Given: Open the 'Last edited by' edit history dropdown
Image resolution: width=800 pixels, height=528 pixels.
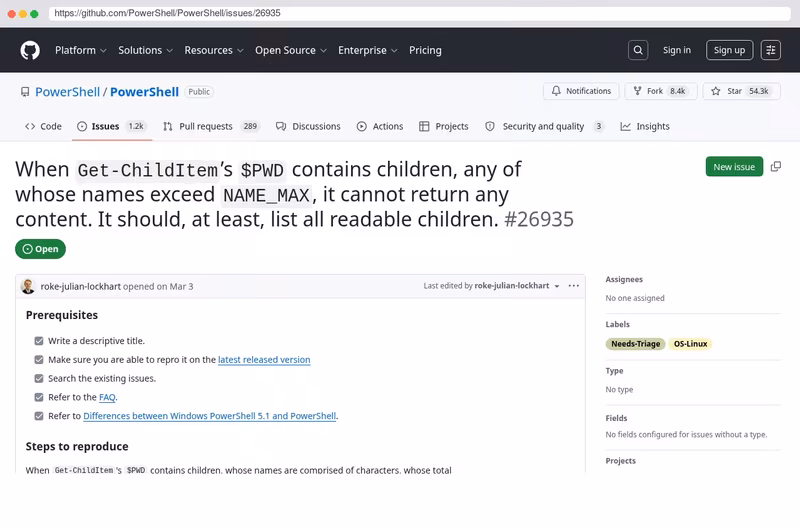Looking at the screenshot, I should click(557, 286).
